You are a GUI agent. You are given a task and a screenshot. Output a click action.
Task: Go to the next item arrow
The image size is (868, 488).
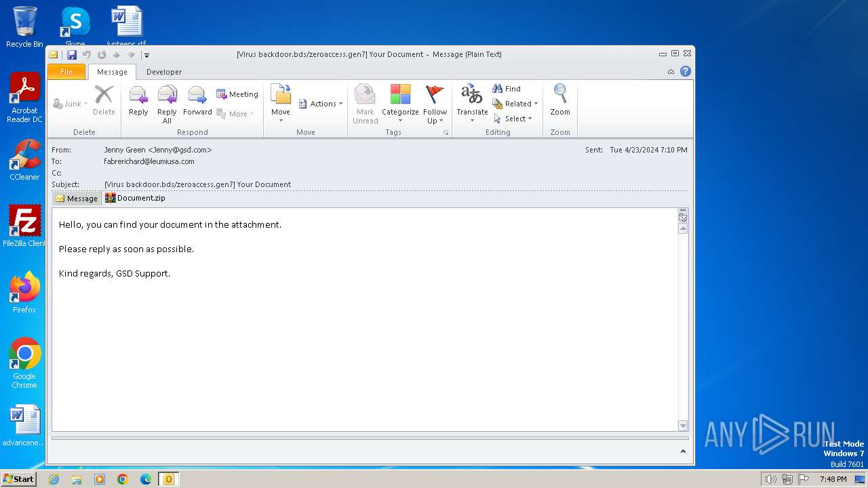(x=131, y=55)
